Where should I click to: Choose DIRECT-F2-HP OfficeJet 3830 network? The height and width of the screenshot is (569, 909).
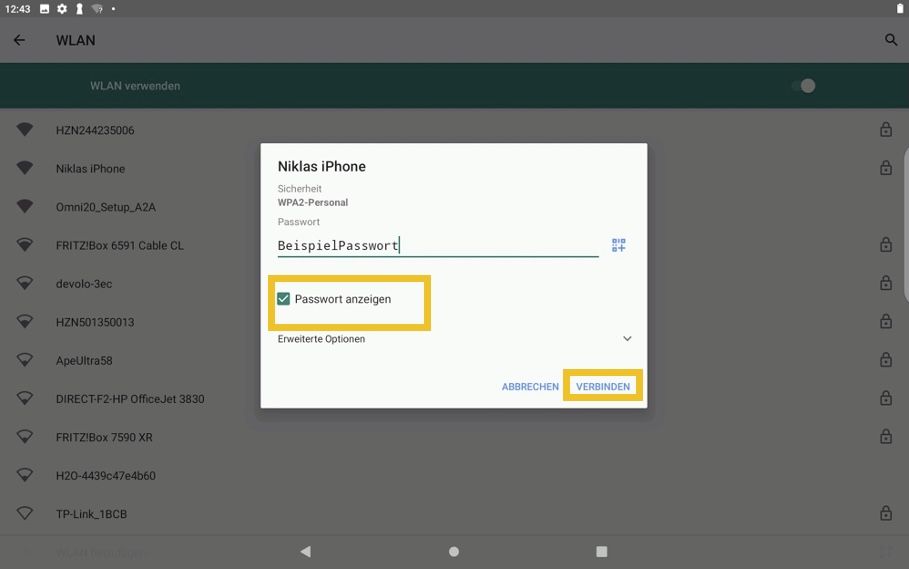(130, 399)
